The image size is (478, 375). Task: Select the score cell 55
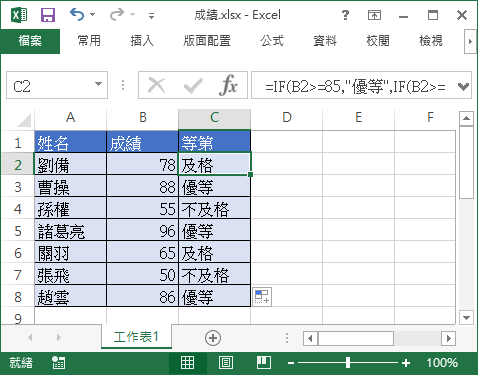point(143,209)
